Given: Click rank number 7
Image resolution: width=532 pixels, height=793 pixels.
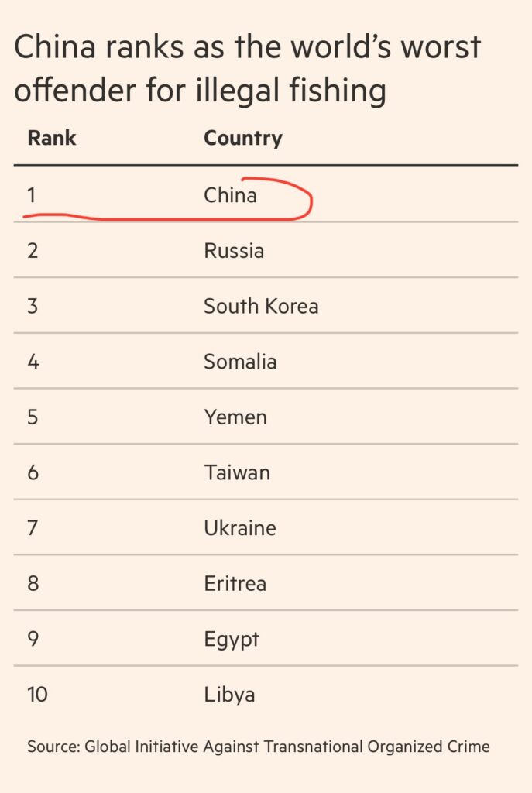Looking at the screenshot, I should [x=33, y=528].
